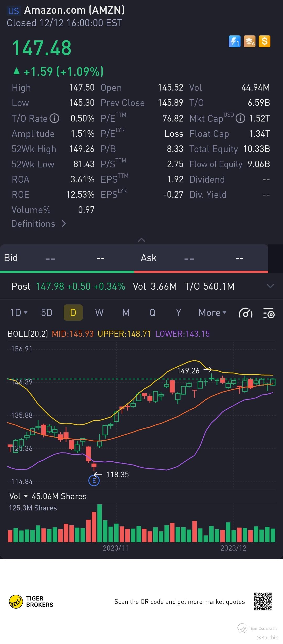Tap the 2023/12 date axis label
Viewport: 283px width, 644px height.
tap(233, 548)
